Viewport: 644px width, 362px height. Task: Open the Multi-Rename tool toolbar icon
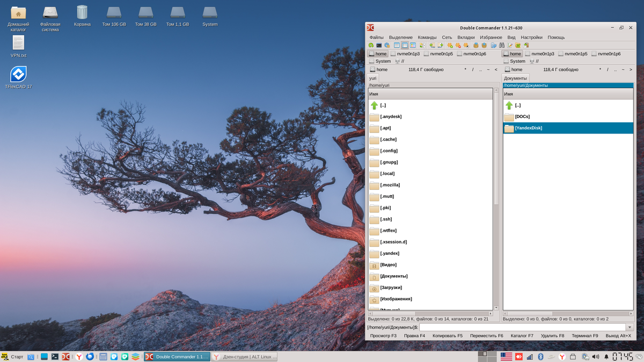[x=510, y=45]
